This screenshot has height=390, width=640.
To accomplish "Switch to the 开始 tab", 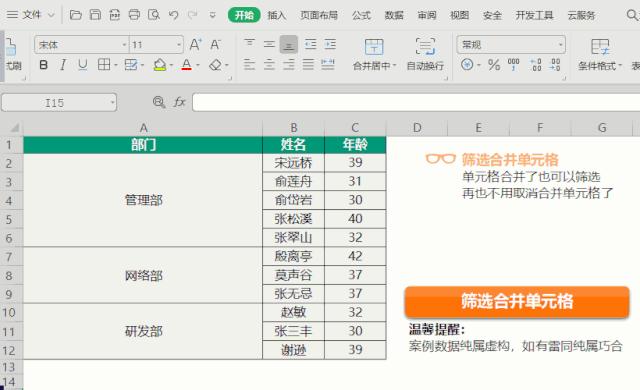I will click(244, 15).
